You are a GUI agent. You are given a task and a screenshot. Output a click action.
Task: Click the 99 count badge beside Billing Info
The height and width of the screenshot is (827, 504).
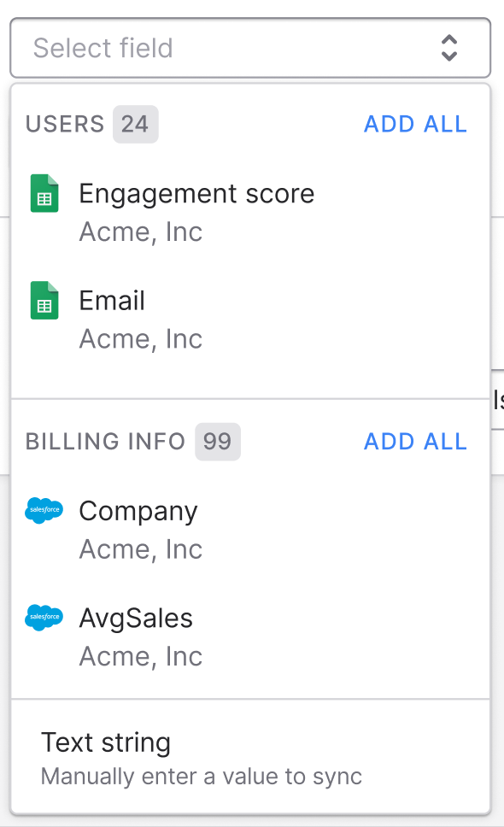[x=218, y=442]
